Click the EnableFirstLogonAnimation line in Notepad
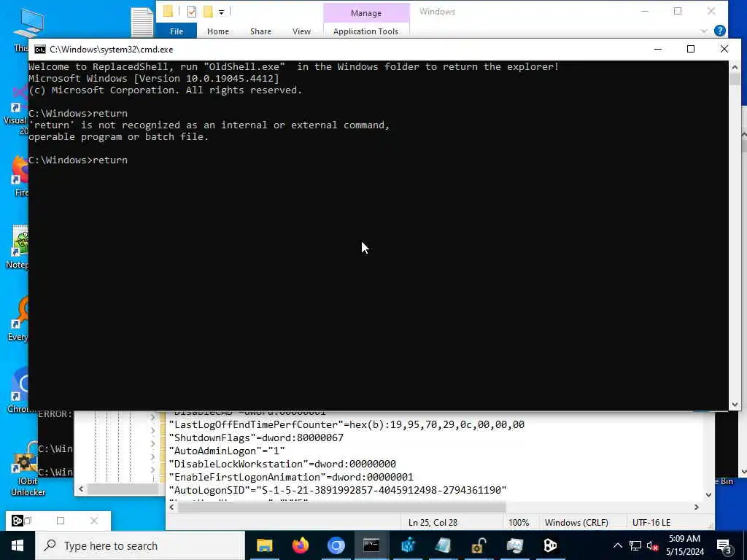Image resolution: width=747 pixels, height=560 pixels. [x=290, y=477]
